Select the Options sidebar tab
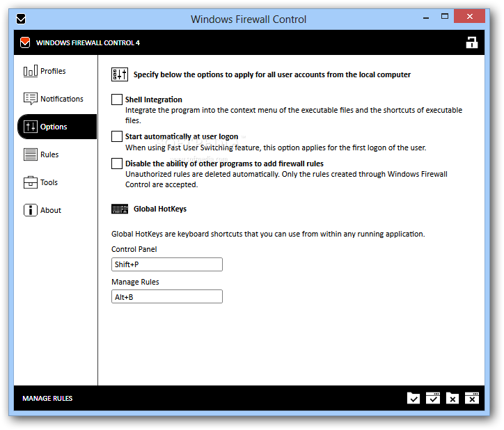 57,127
